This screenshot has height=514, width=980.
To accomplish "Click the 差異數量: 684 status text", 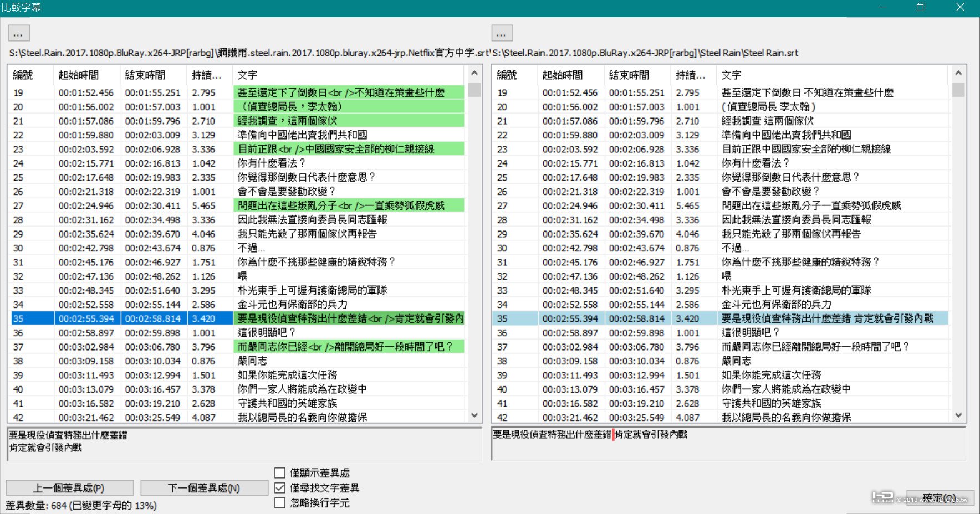I will pyautogui.click(x=81, y=506).
